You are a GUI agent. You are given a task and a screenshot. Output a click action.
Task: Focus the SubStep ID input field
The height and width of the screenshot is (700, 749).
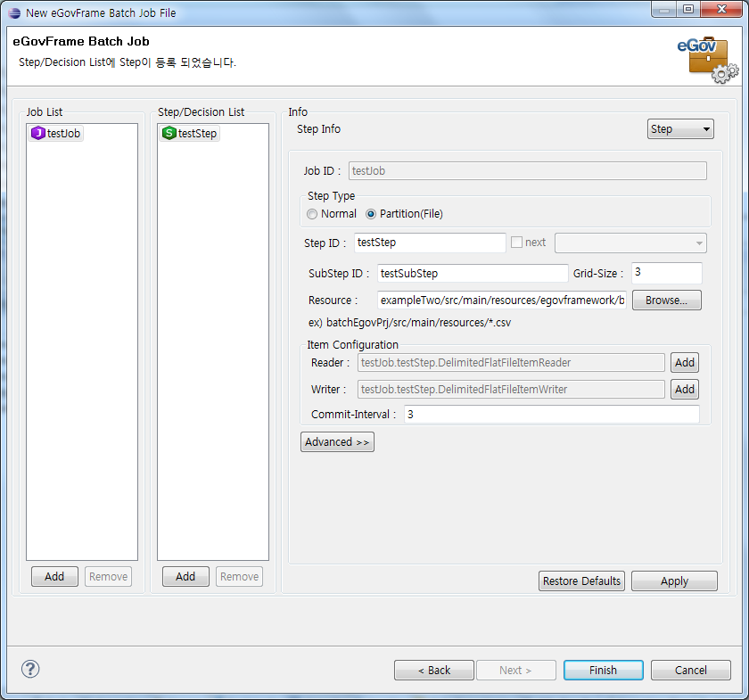coord(473,273)
